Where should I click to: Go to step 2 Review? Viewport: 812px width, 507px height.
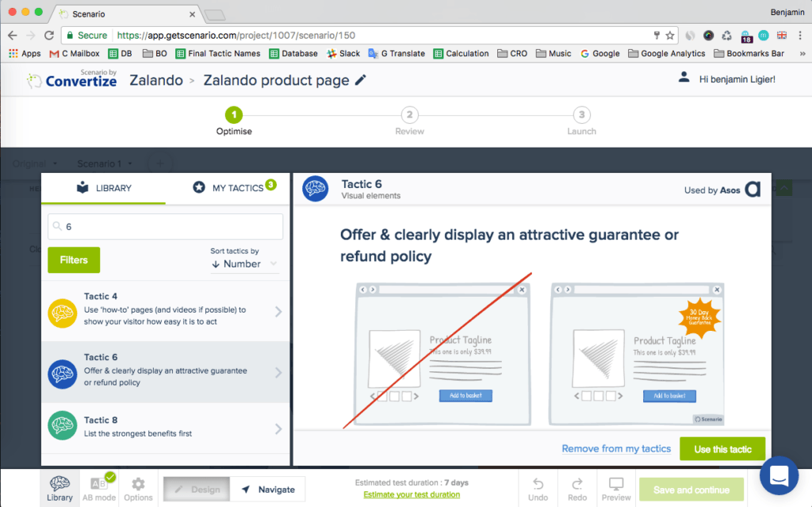coord(410,121)
